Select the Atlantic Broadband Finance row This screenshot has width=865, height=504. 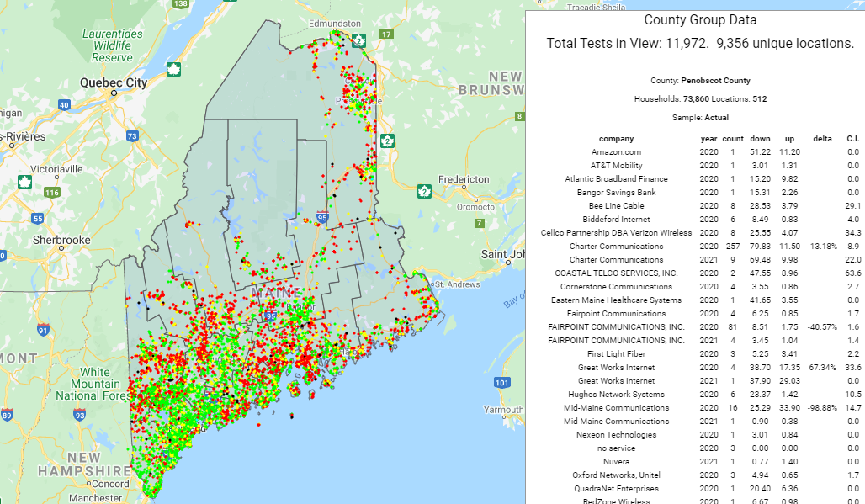pos(700,179)
